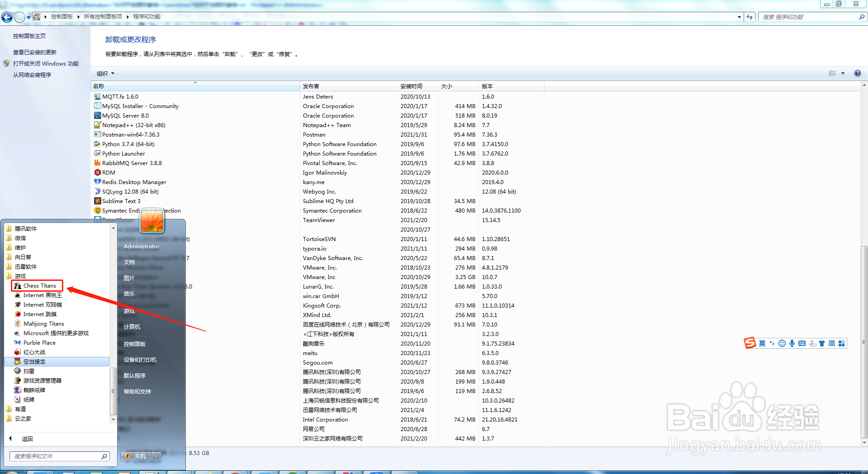Go back with the navigation back arrow
The width and height of the screenshot is (868, 474).
[7, 17]
